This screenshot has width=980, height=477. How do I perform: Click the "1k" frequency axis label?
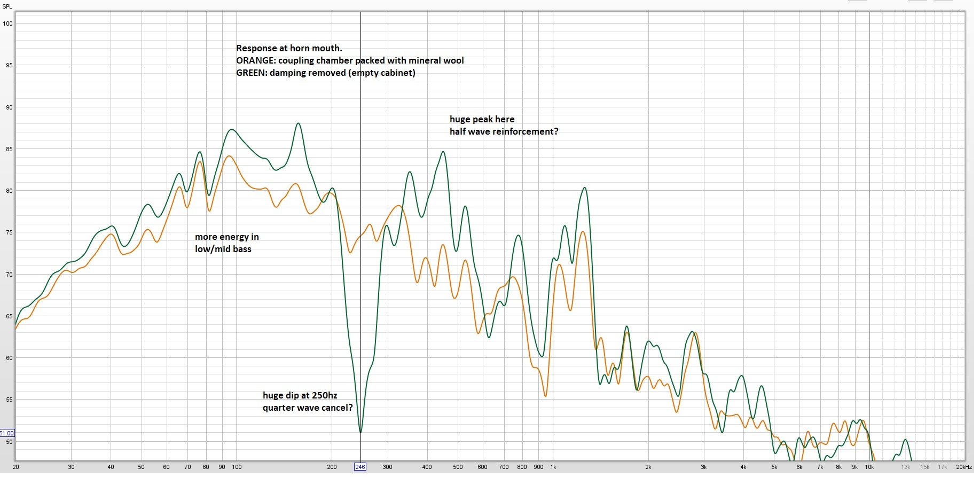pyautogui.click(x=553, y=467)
